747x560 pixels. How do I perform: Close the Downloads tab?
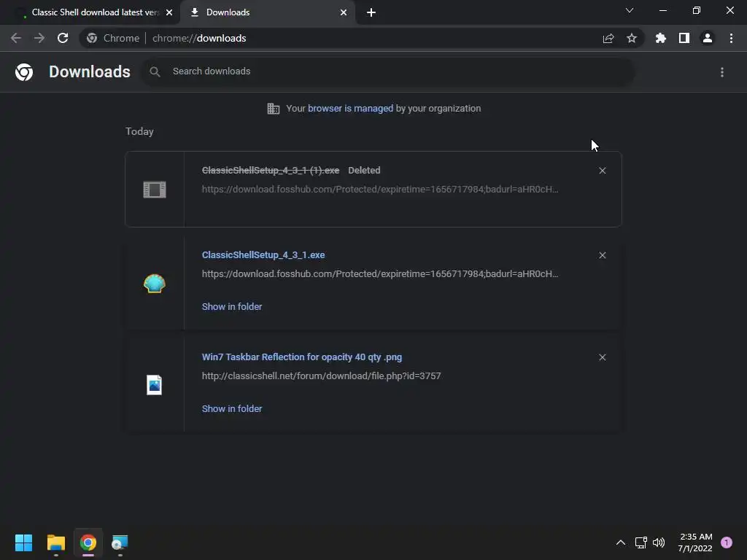(x=344, y=12)
